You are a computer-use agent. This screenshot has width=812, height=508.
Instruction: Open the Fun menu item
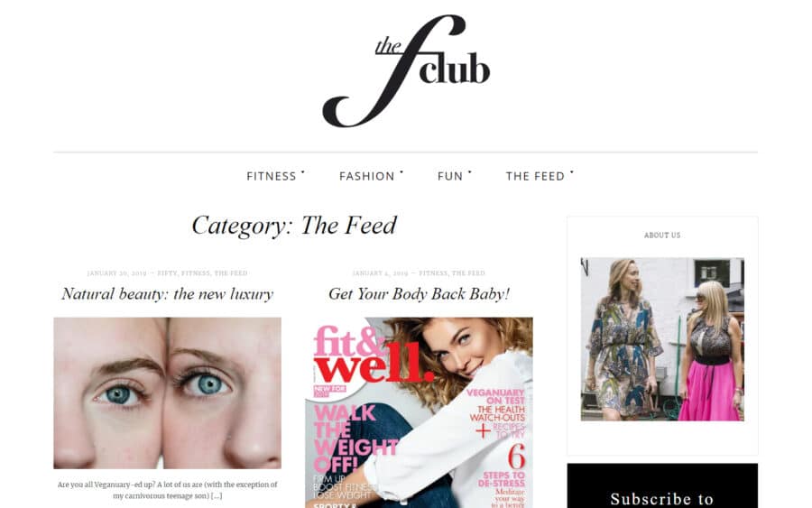(450, 177)
